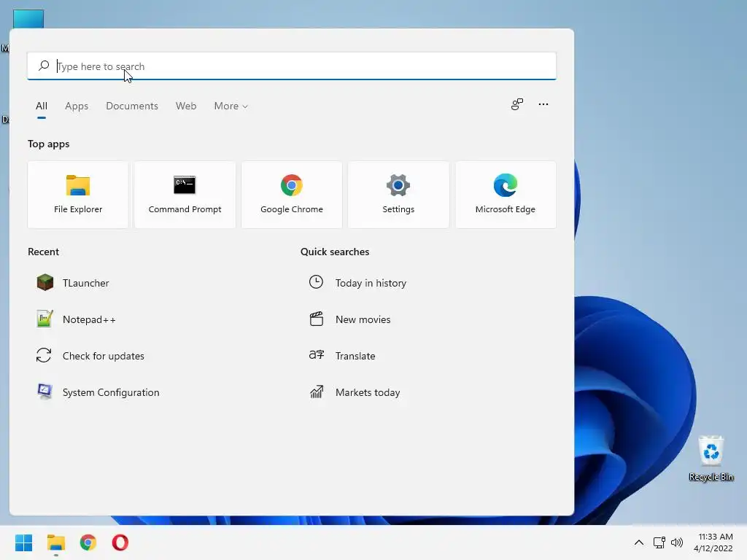This screenshot has width=747, height=560.
Task: Click Today in history quick search
Action: [357, 283]
